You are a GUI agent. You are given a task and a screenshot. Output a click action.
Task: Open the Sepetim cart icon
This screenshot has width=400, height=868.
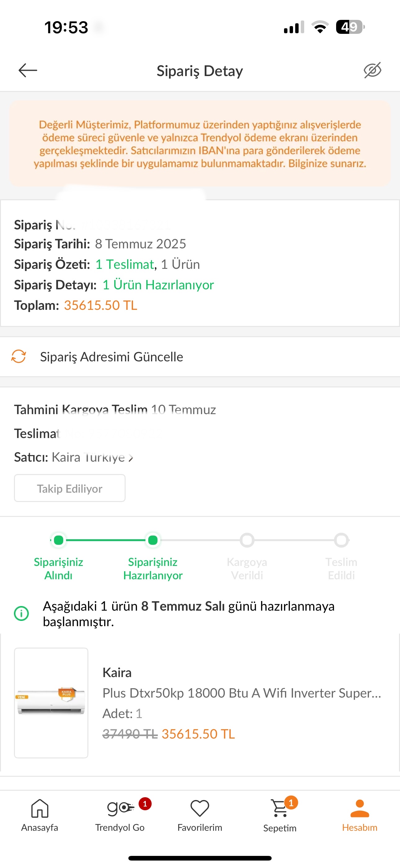pyautogui.click(x=280, y=808)
